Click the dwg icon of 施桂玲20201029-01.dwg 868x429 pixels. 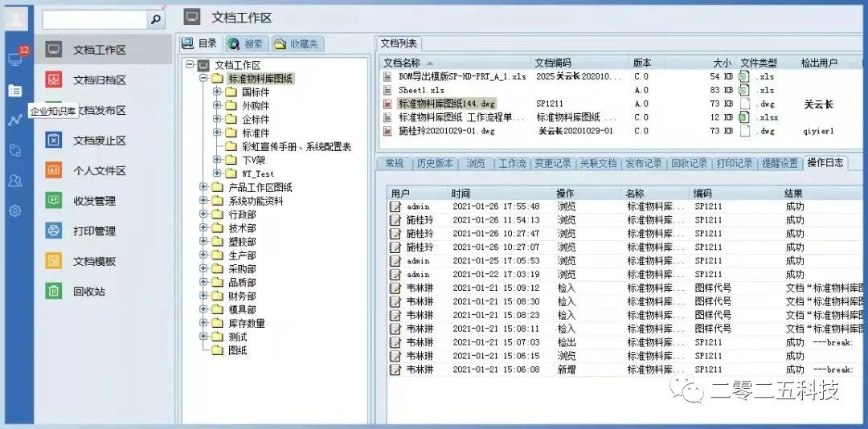click(388, 131)
